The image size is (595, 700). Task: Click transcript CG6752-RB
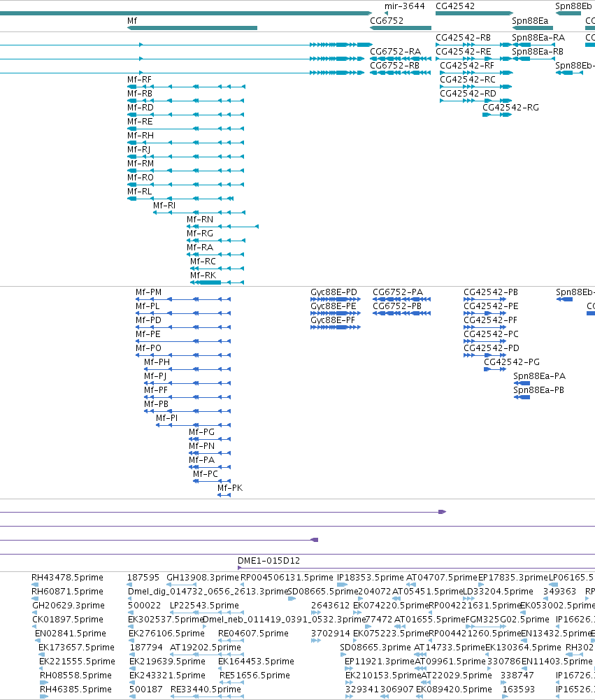click(x=394, y=66)
